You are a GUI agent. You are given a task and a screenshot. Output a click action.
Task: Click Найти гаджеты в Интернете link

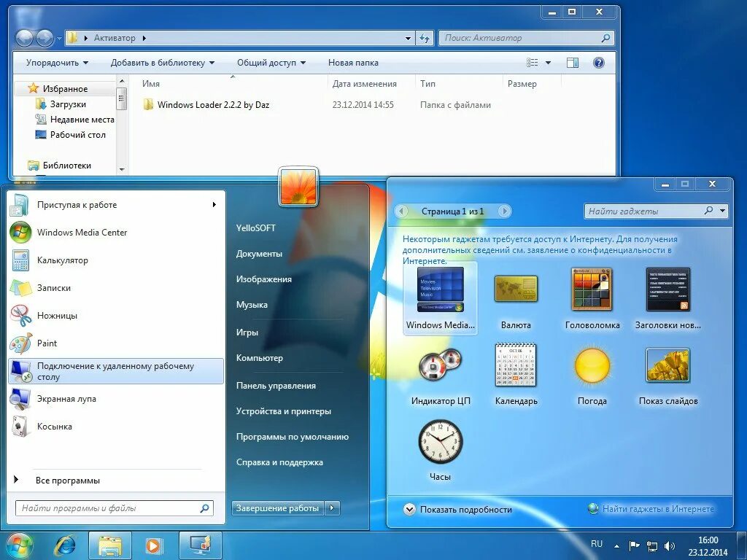click(658, 509)
